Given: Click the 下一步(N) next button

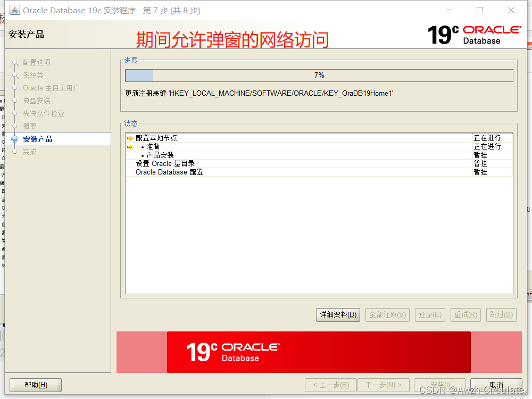Looking at the screenshot, I should (384, 385).
